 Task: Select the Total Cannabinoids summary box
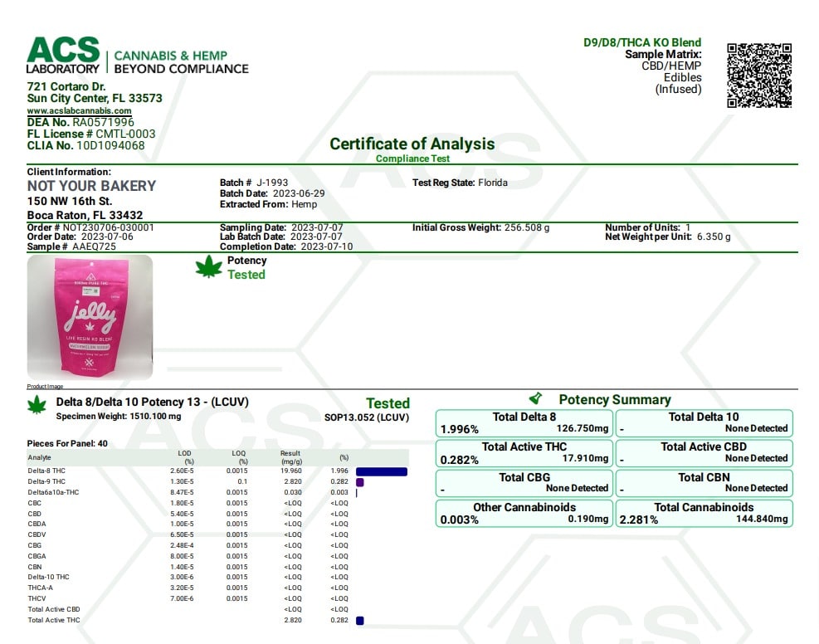704,514
